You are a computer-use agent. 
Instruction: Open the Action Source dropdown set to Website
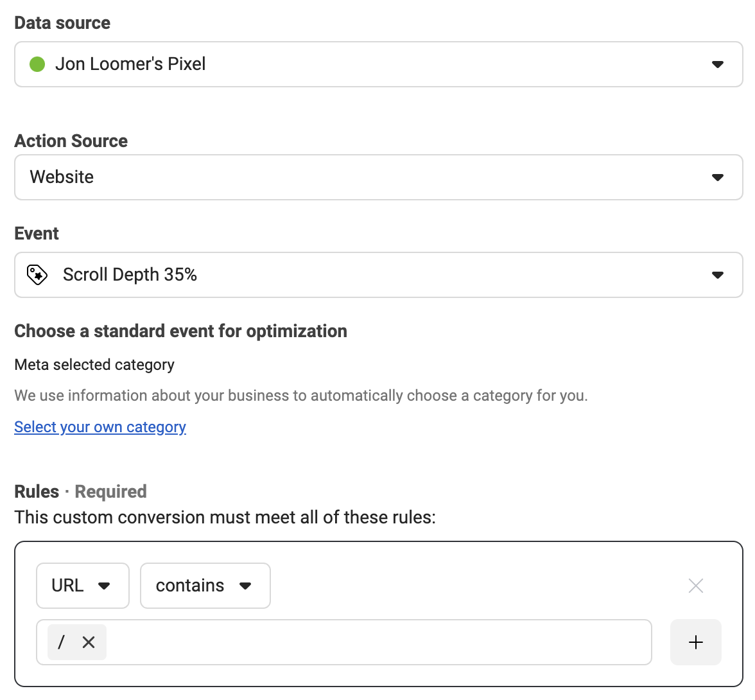379,177
